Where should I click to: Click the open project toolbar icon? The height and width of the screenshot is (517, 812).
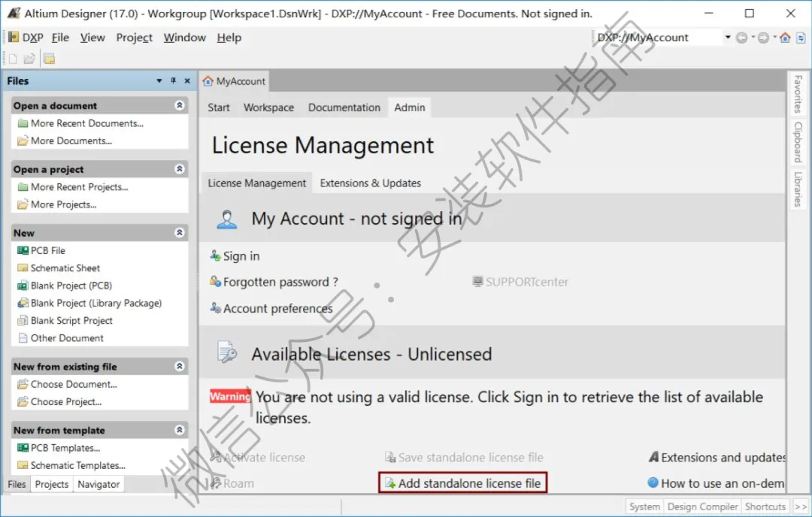[x=49, y=59]
